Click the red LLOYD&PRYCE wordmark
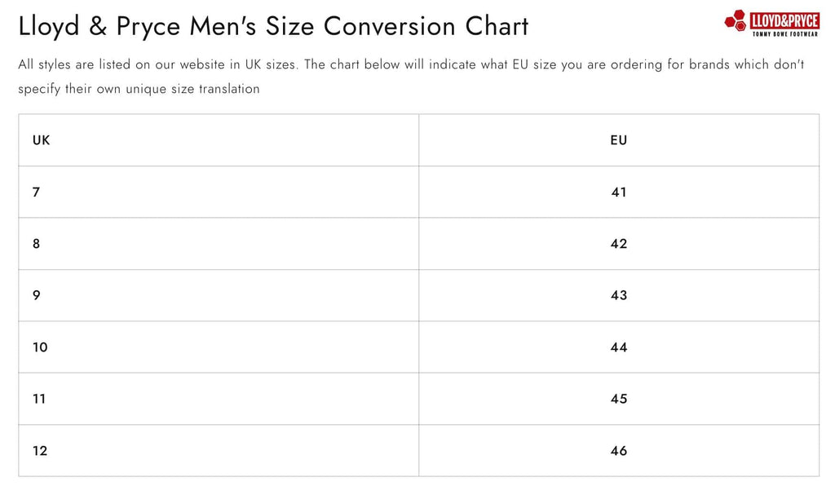The width and height of the screenshot is (835, 504). point(784,20)
